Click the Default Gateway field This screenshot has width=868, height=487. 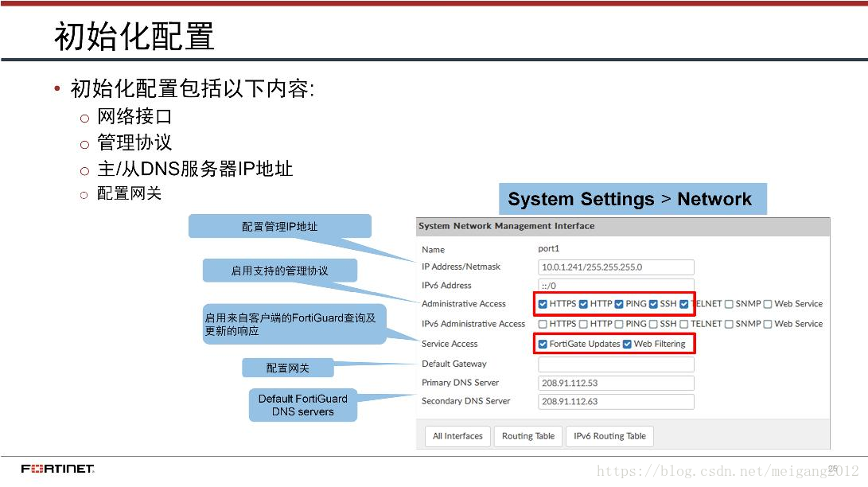coord(616,364)
